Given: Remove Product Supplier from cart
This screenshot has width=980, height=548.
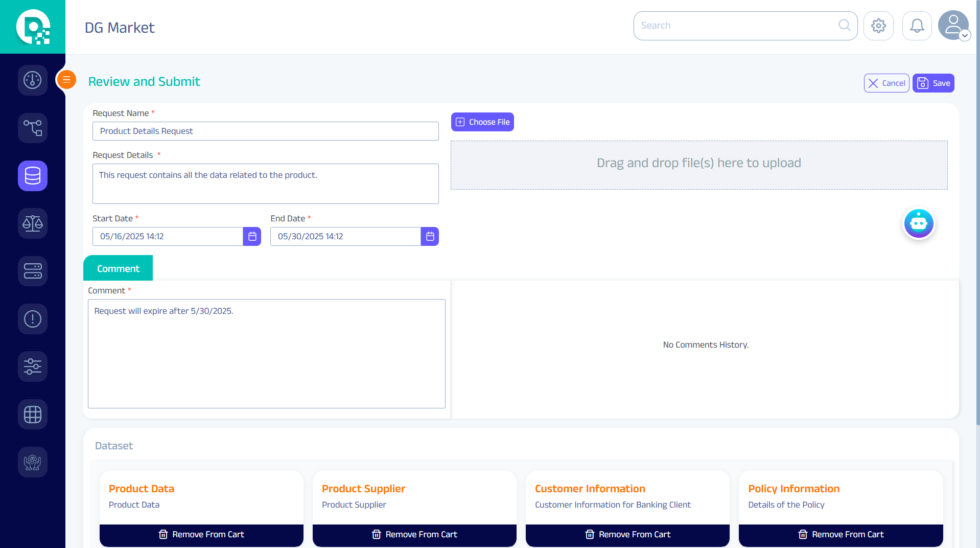Looking at the screenshot, I should point(414,534).
